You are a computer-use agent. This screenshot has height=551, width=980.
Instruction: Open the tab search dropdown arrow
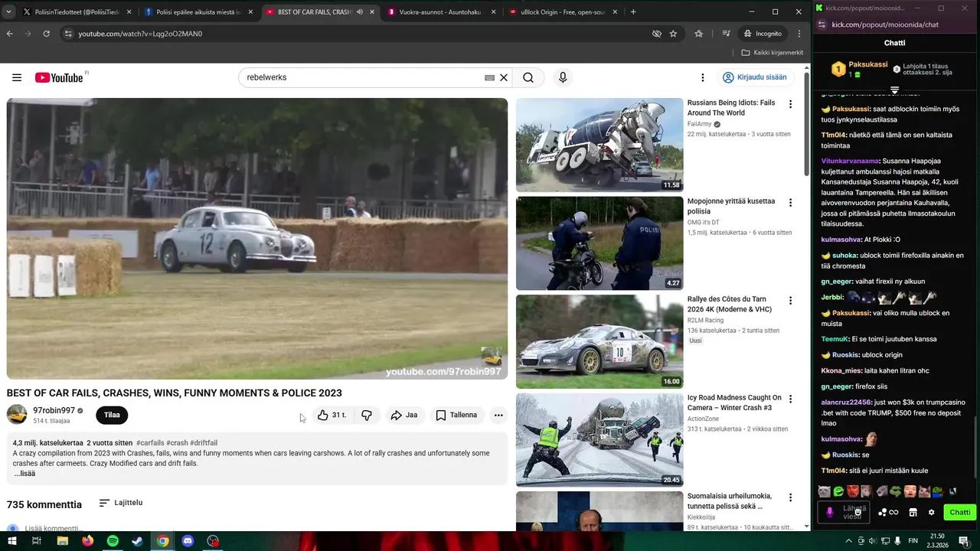(x=9, y=12)
